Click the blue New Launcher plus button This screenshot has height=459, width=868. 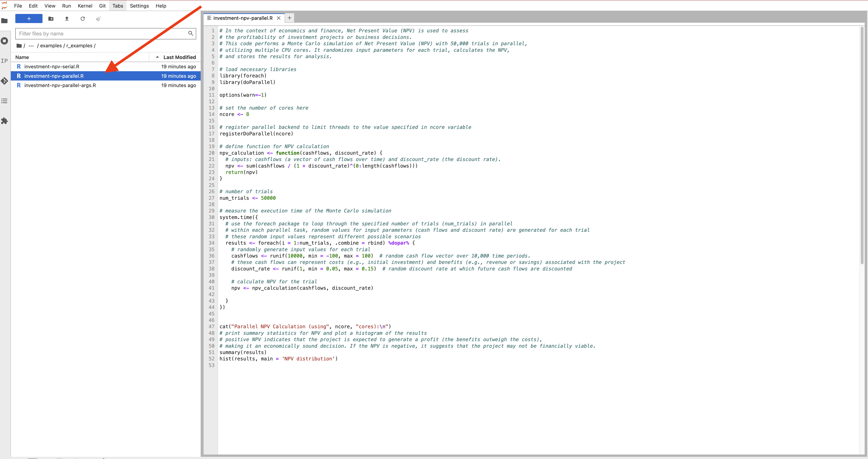[x=29, y=19]
